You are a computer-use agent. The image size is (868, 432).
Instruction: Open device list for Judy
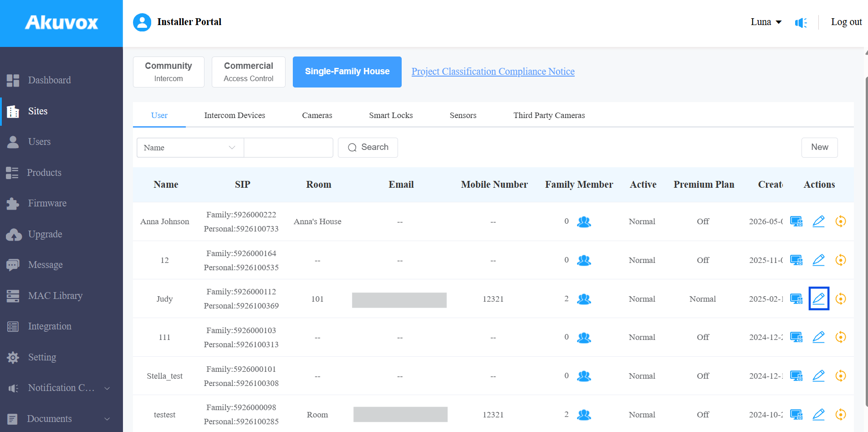(x=796, y=299)
